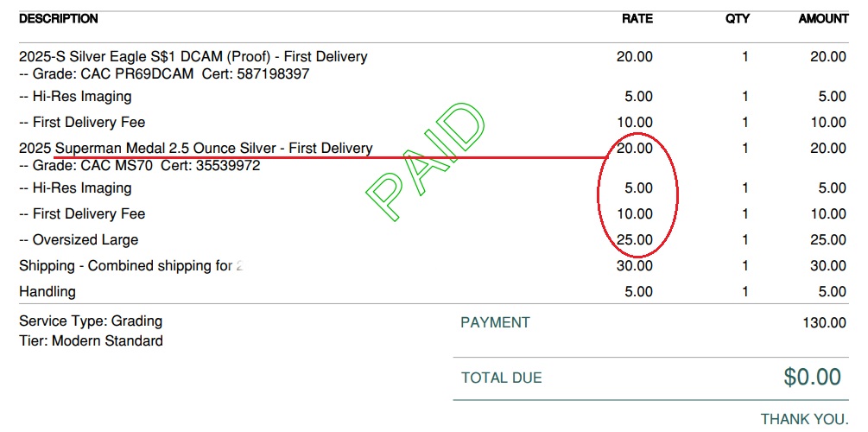Click the TOTAL DUE label
Viewport: 868px width, 432px height.
tap(501, 378)
